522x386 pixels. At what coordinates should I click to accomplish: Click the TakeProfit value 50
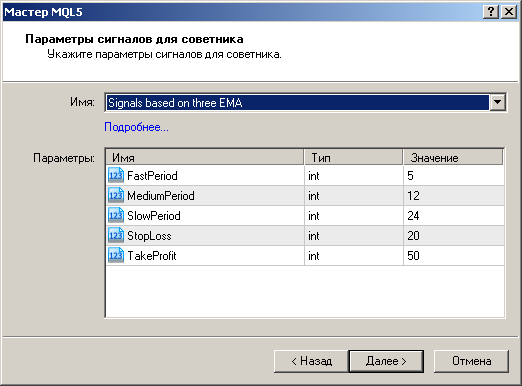point(413,256)
